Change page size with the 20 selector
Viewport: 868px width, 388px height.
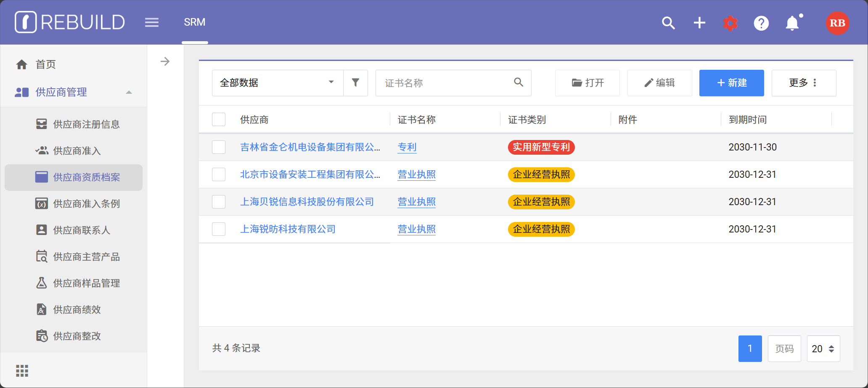pos(823,348)
